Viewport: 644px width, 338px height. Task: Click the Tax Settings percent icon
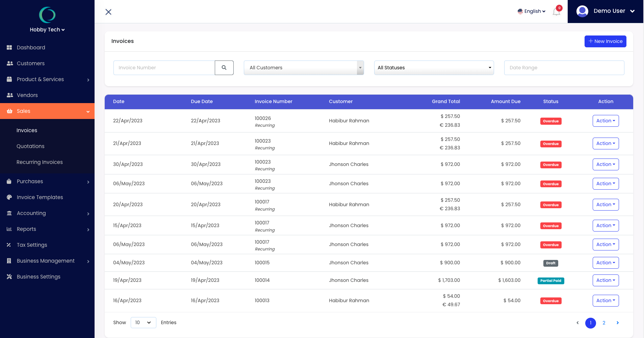(x=9, y=245)
